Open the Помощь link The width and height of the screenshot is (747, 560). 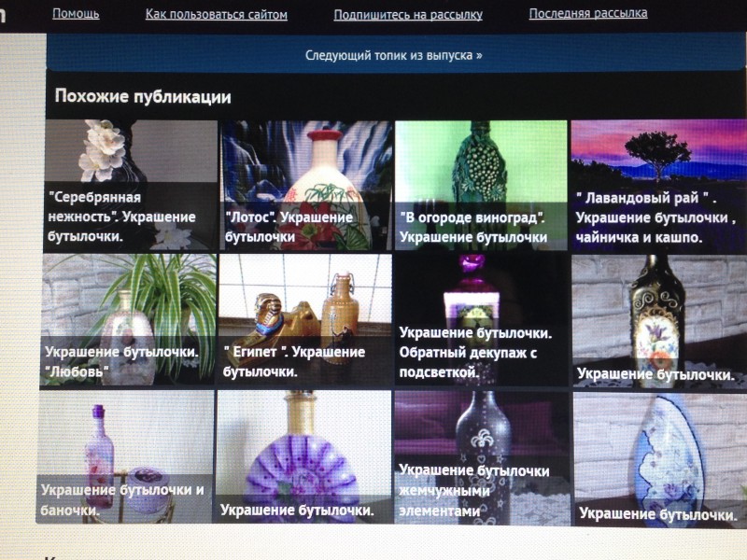[76, 14]
